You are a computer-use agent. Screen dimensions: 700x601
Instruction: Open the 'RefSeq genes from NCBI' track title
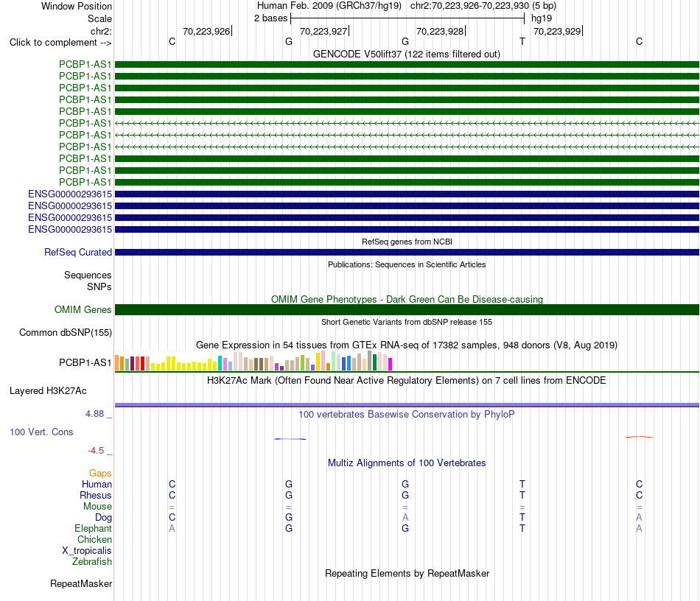(407, 242)
